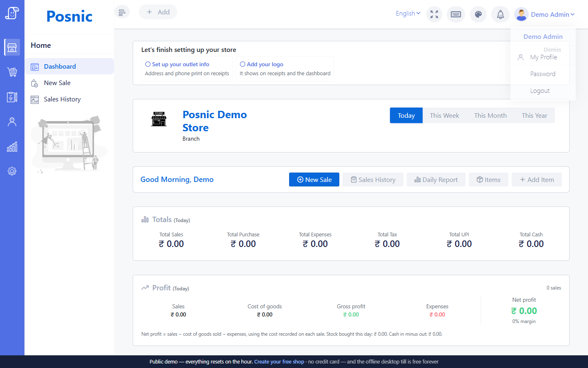
Task: Click the New Sale menu bag icon
Action: [35, 83]
